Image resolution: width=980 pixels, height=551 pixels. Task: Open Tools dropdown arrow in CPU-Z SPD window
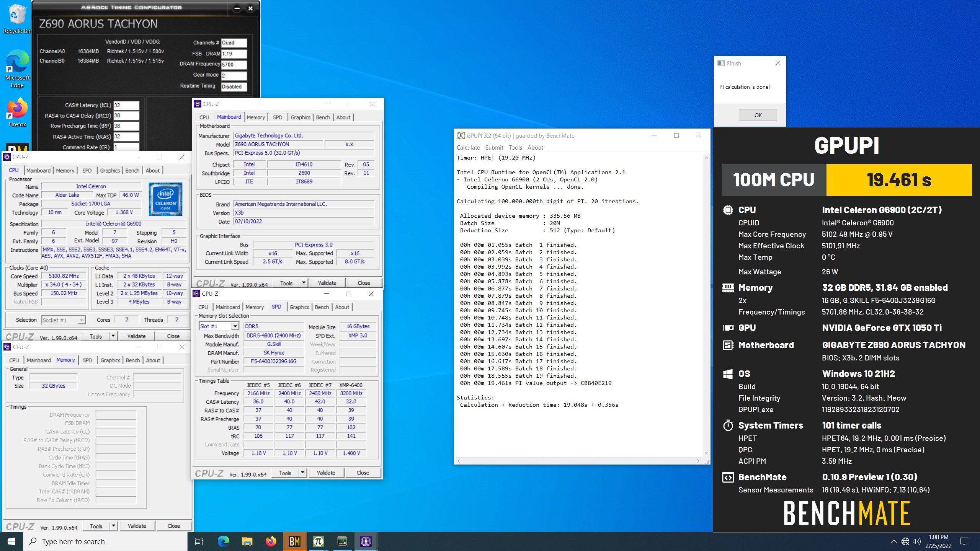click(302, 473)
